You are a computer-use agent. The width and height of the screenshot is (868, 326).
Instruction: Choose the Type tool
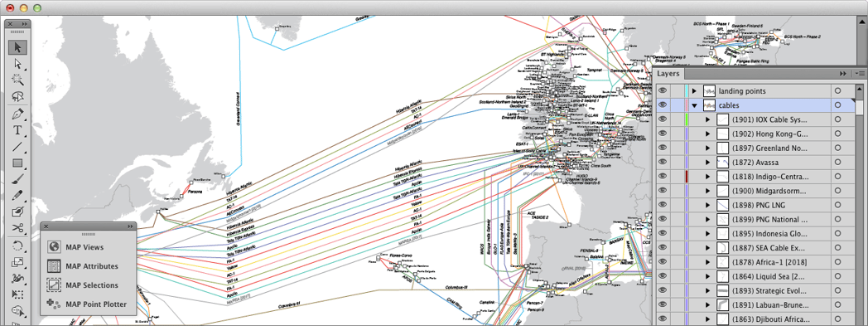tap(17, 130)
